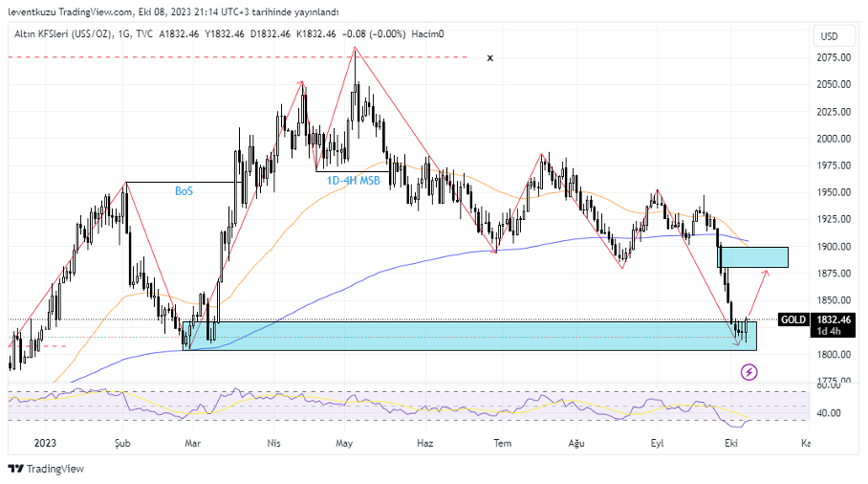Select the 1G interval in chart legend
The image size is (868, 484).
click(x=123, y=33)
